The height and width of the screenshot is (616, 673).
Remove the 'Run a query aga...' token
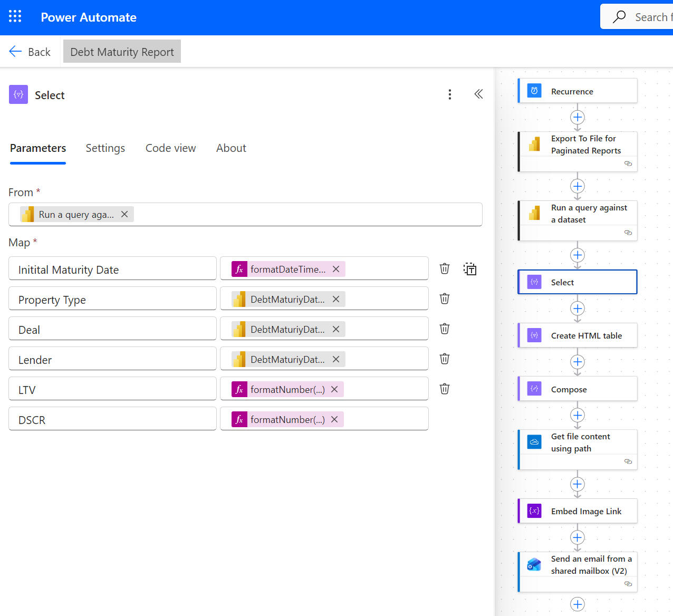124,214
